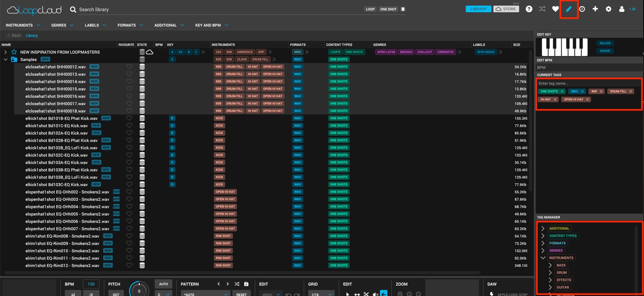Click the Edit BPM input field
This screenshot has height=296, width=644.
pos(589,67)
